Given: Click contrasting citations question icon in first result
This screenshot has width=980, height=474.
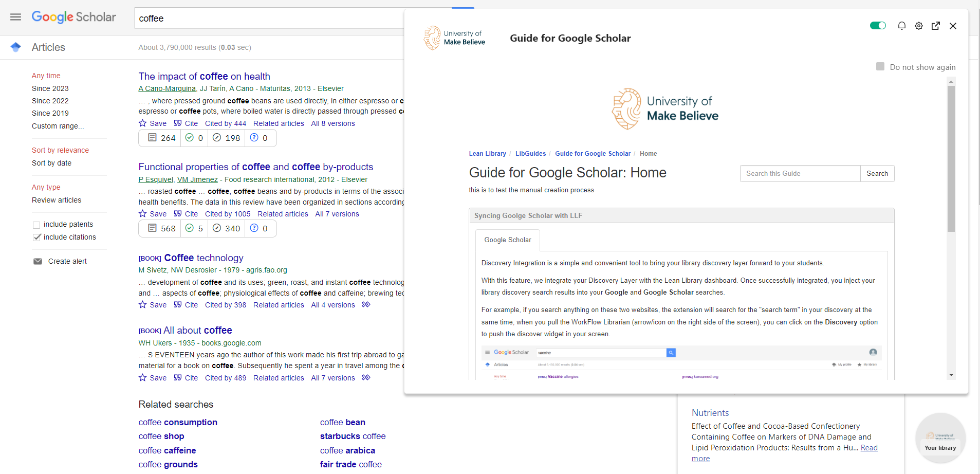Looking at the screenshot, I should tap(254, 137).
